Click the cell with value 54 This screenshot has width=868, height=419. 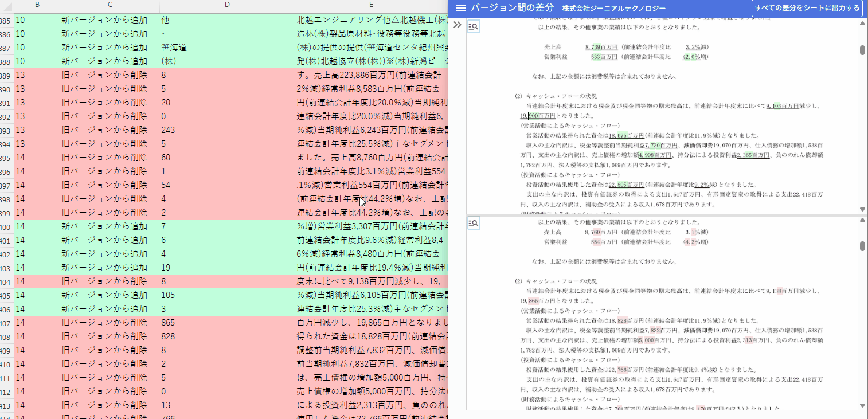[x=227, y=185]
